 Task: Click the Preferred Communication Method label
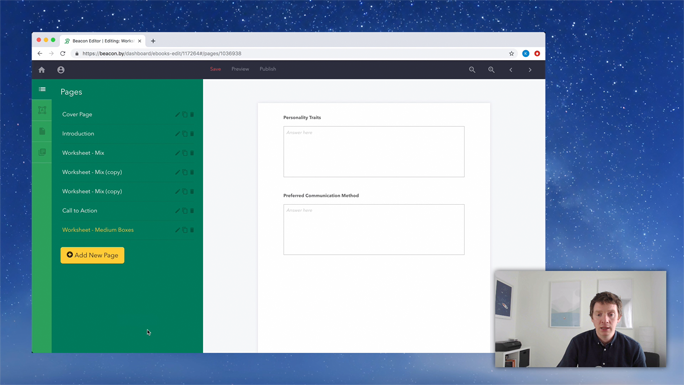(321, 195)
